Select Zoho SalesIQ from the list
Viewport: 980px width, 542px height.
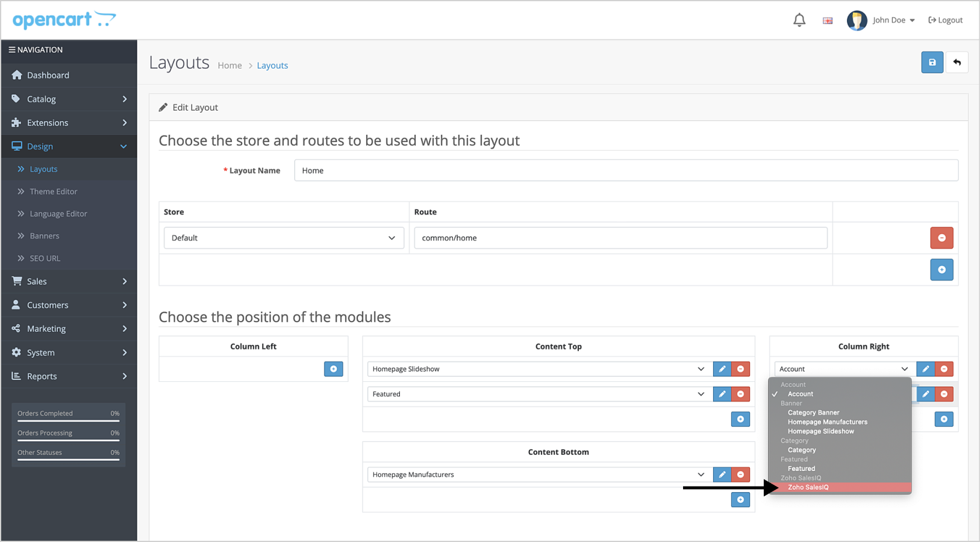click(808, 487)
